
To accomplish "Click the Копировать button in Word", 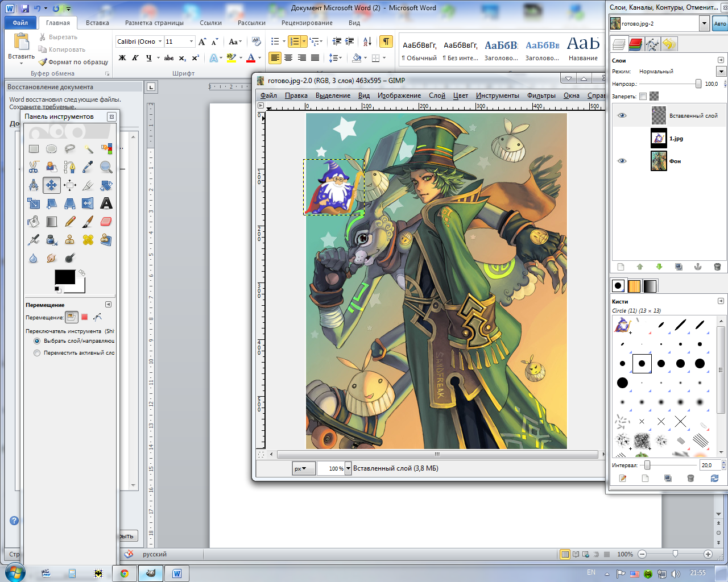I will (62, 49).
